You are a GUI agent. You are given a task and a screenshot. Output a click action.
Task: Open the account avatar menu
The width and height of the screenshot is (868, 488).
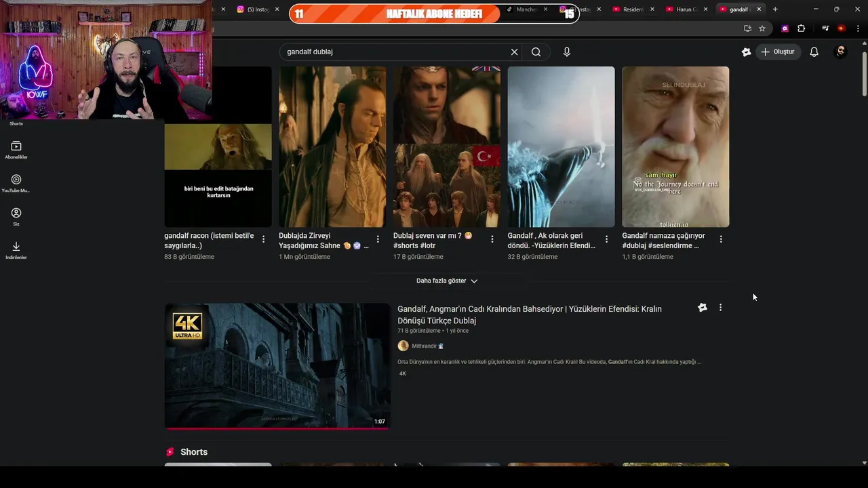click(x=841, y=52)
